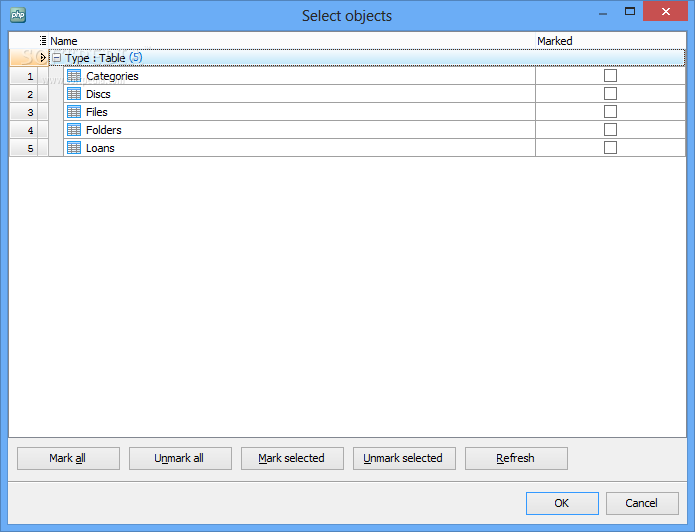Click row number 2 header
This screenshot has width=695, height=532.
point(23,94)
